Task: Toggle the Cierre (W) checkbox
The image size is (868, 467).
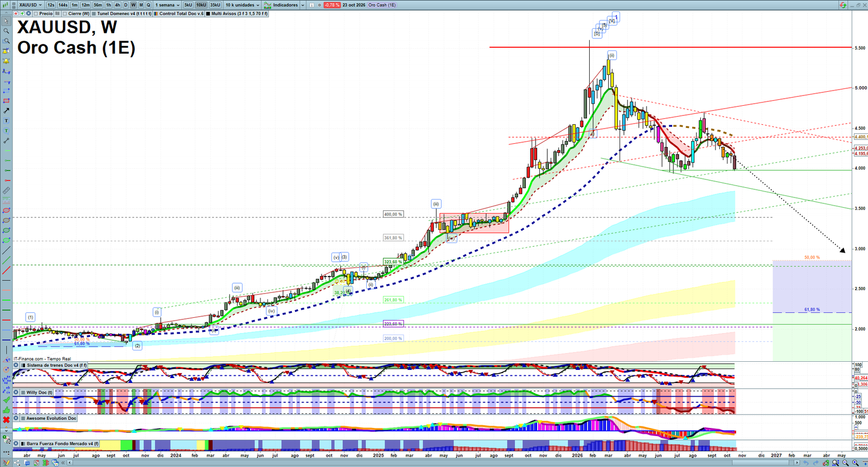Action: click(65, 14)
